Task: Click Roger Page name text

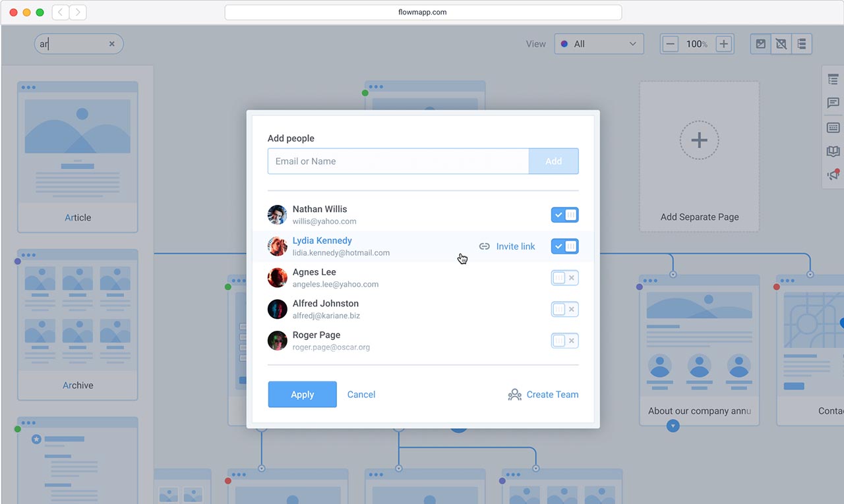Action: [316, 335]
